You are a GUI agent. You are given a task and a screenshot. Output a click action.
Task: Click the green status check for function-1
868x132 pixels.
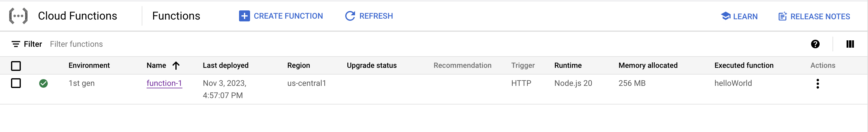[43, 83]
